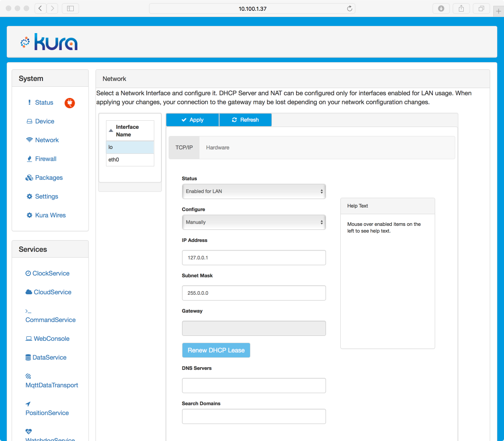Switch to the Hardware tab

click(218, 148)
